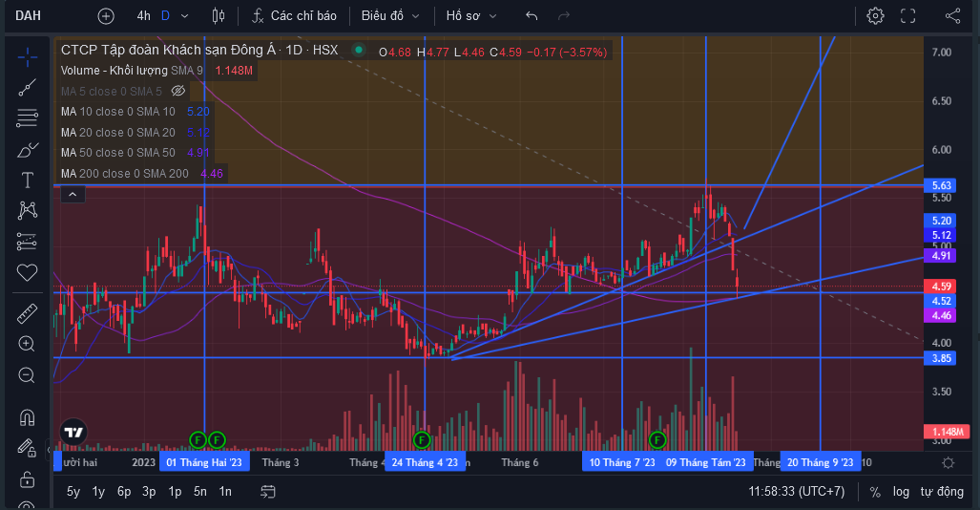Screen dimensions: 980x510
Task: Open the Biểu đồ dropdown menu
Action: click(390, 15)
